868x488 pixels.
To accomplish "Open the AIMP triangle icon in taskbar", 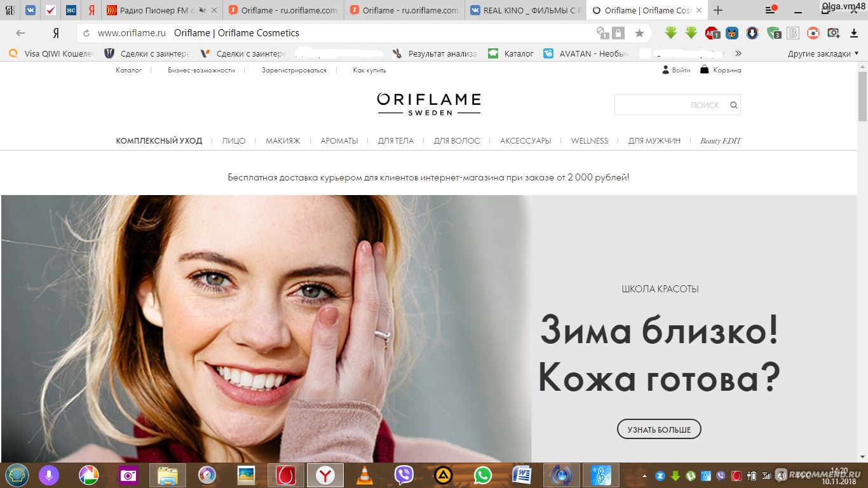I will pyautogui.click(x=444, y=475).
